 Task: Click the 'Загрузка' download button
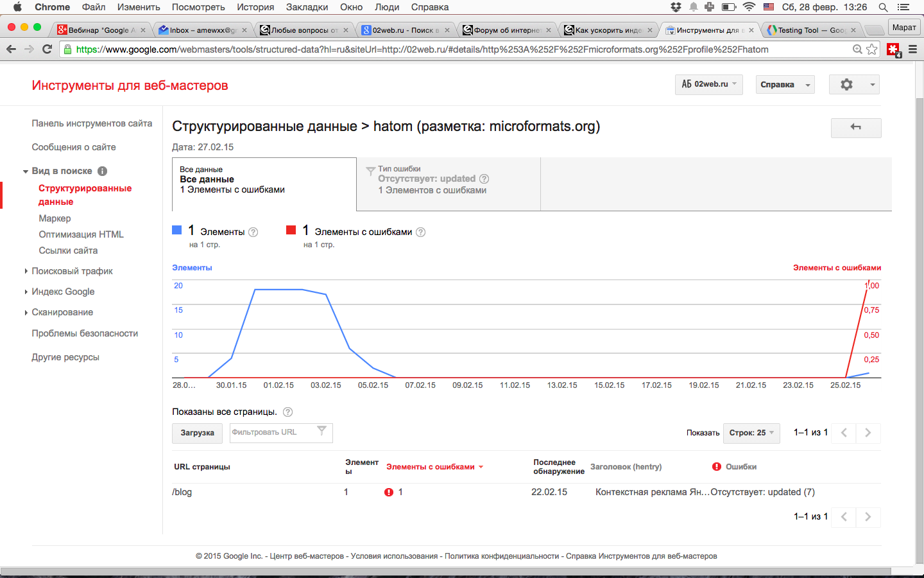[197, 433]
